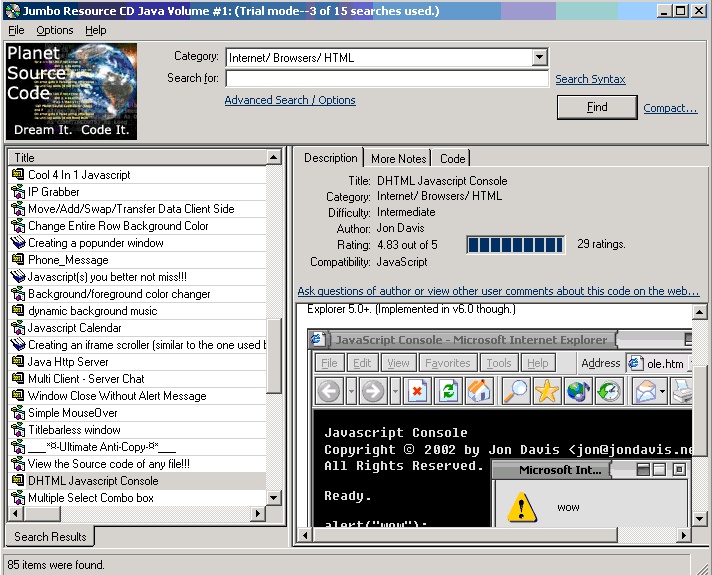Open the Ask questions of author link
The height and width of the screenshot is (575, 712).
coord(498,291)
